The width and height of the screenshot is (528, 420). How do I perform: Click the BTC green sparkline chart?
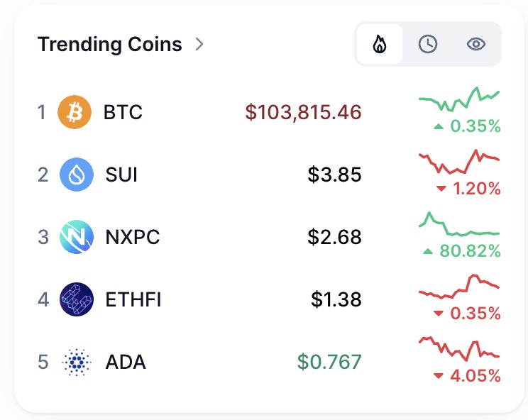pos(459,99)
